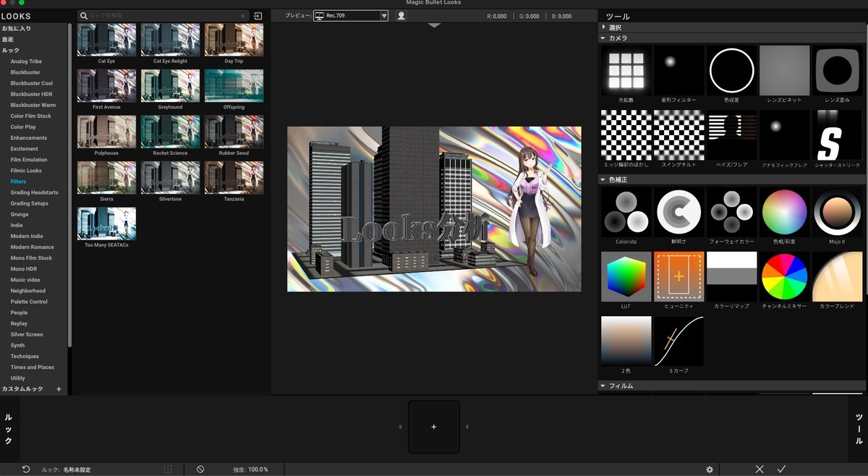Open the Filters category

click(x=18, y=182)
